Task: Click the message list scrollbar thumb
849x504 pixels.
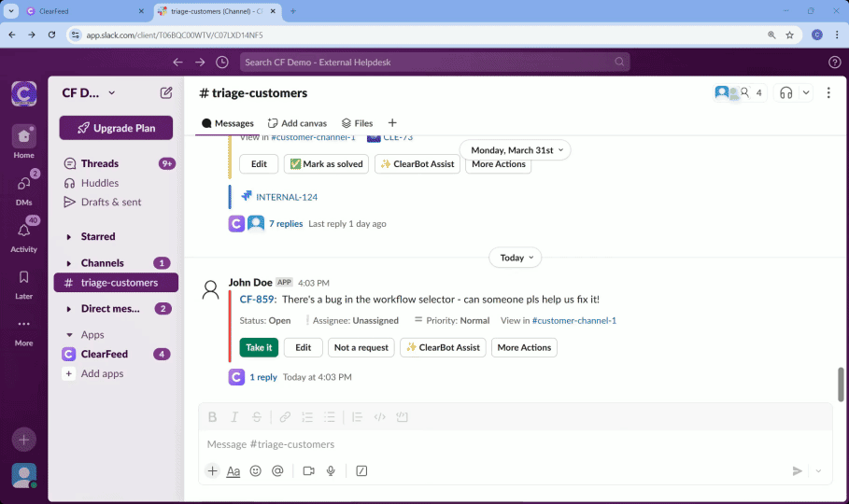Action: [x=841, y=384]
